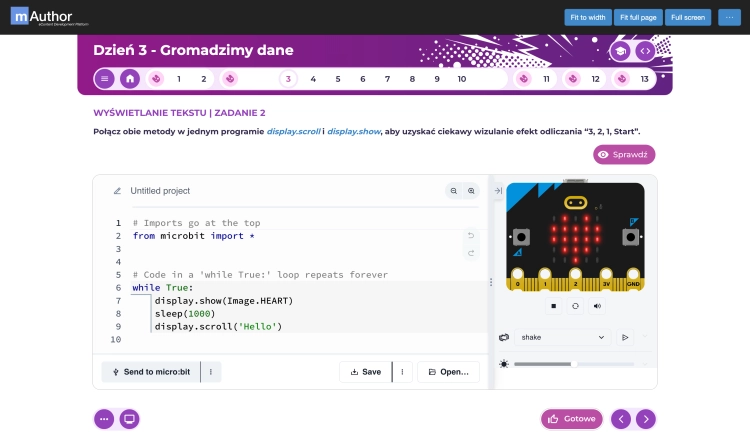Expand Send to micro:bit more options
Screen dimensions: 750x435
pos(211,372)
